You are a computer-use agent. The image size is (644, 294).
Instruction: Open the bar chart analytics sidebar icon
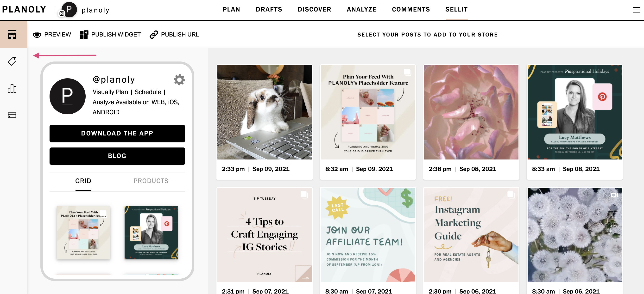[12, 88]
